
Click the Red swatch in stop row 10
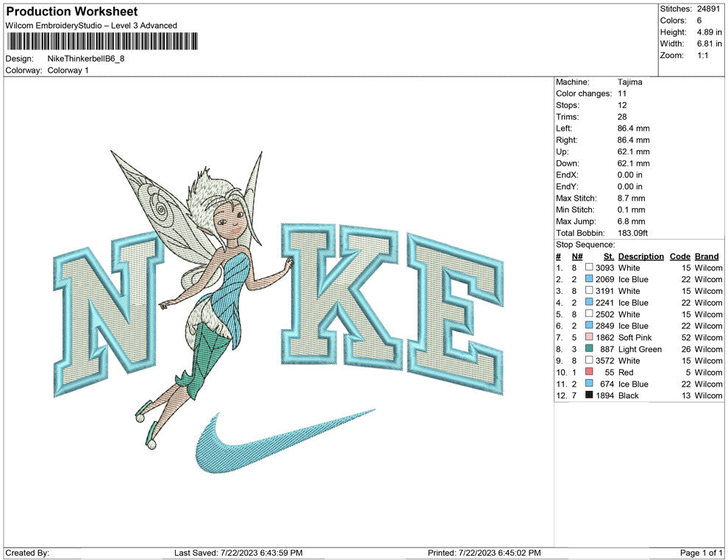(x=589, y=372)
